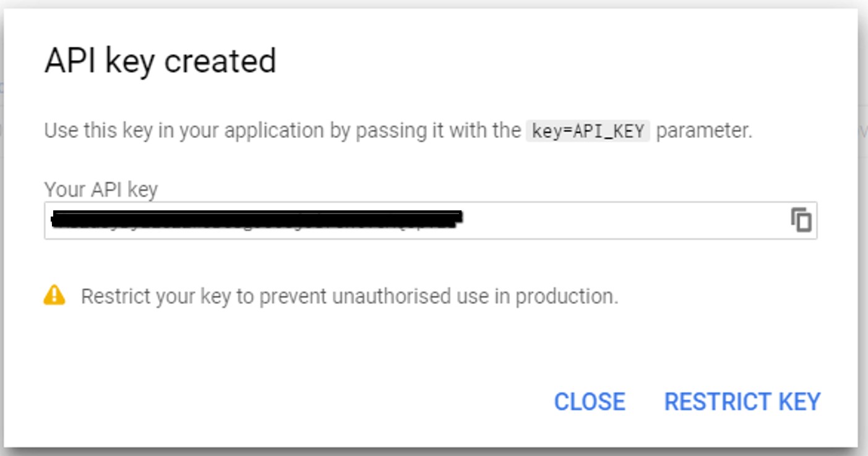Click the 'API key created' dialog title
The width and height of the screenshot is (868, 456).
point(160,59)
